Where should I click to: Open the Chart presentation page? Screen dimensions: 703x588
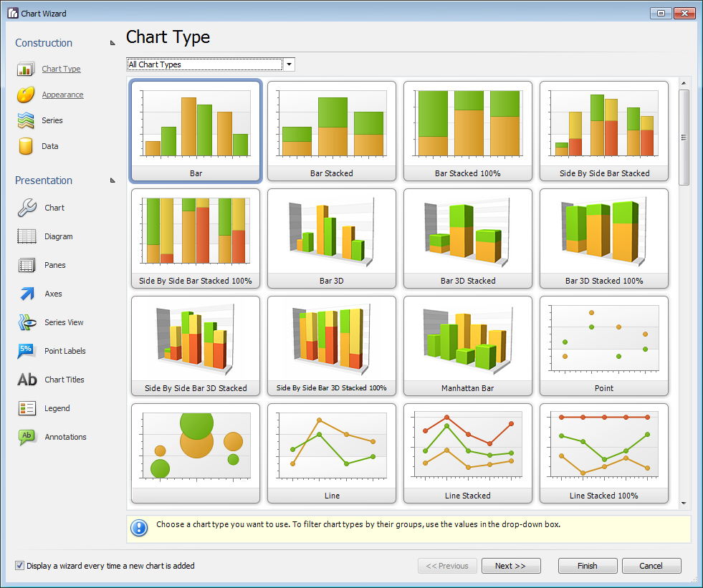pyautogui.click(x=54, y=208)
